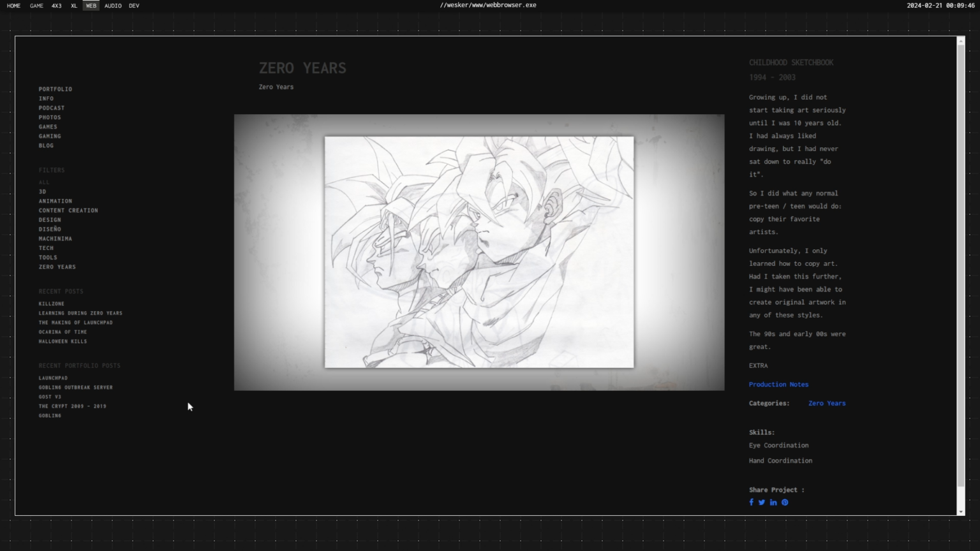The image size is (980, 551).
Task: Open the AUDIO menu in top bar
Action: [x=113, y=6]
